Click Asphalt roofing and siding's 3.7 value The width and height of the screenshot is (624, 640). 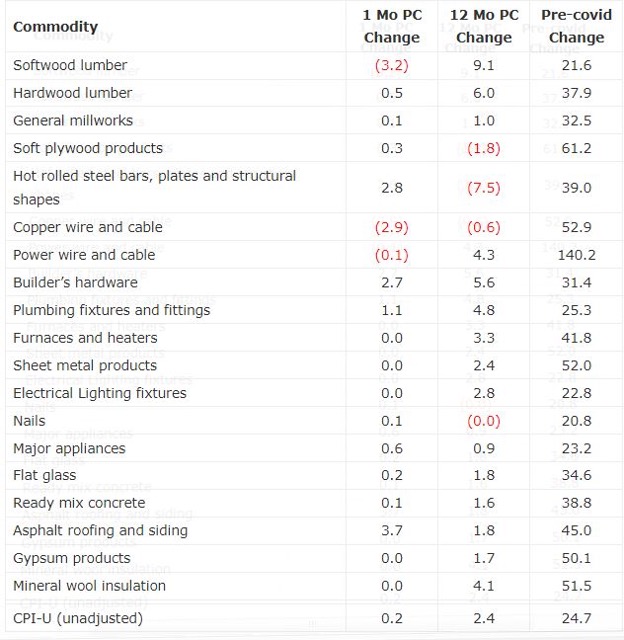click(x=391, y=531)
